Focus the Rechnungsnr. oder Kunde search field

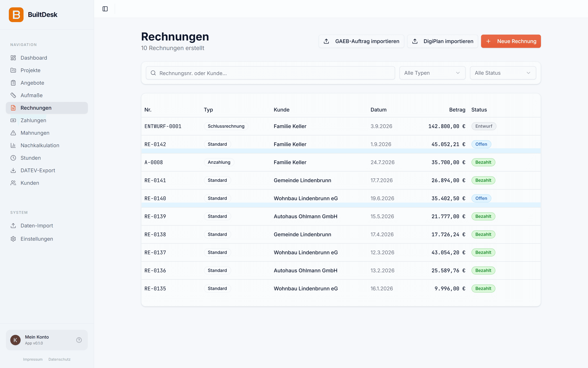[270, 73]
